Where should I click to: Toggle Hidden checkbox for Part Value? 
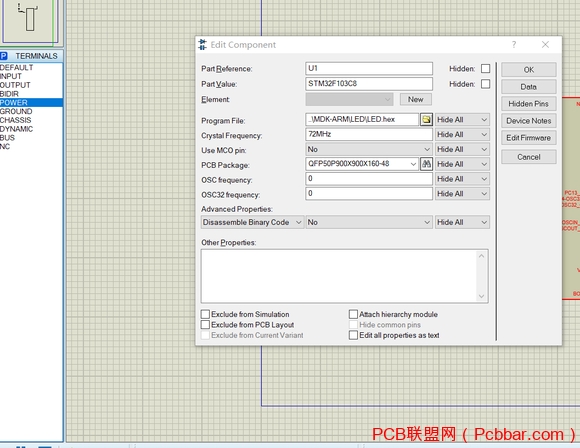485,84
